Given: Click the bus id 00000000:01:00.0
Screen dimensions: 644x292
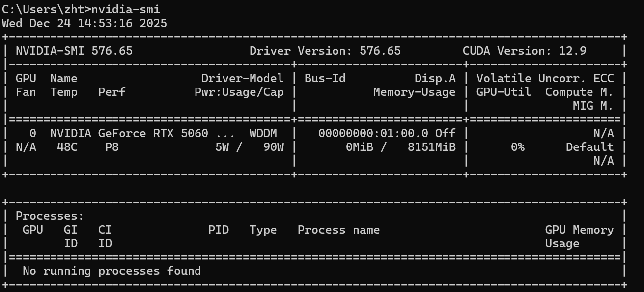Looking at the screenshot, I should 373,133.
